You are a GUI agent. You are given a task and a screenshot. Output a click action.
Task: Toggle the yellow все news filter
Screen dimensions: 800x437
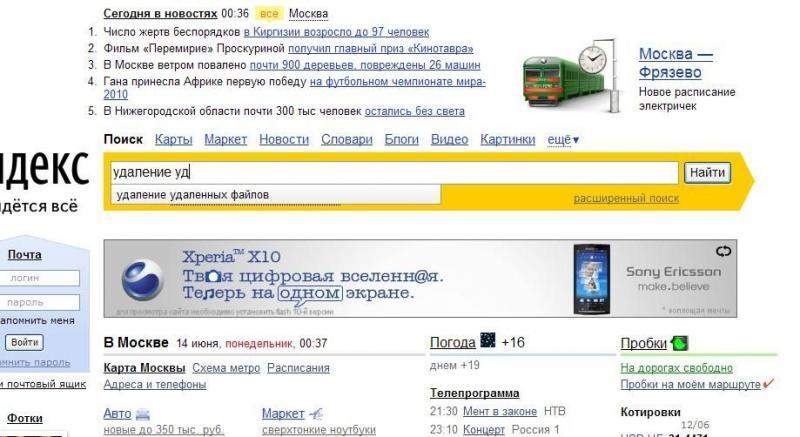(268, 14)
